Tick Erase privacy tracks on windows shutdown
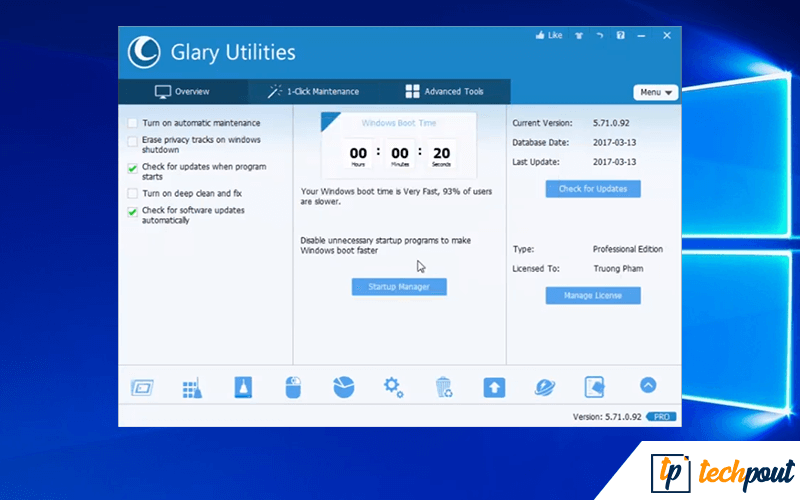Image resolution: width=800 pixels, height=500 pixels. click(x=133, y=142)
